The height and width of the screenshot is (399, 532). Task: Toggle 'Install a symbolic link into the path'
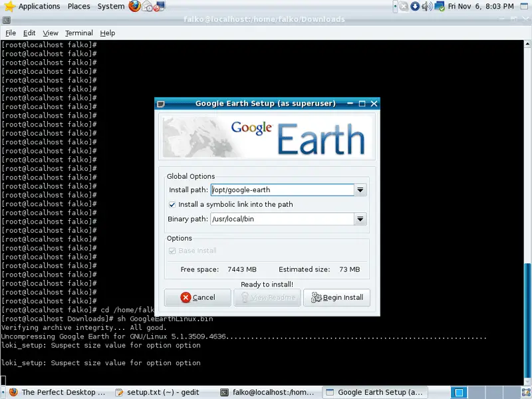pos(172,205)
